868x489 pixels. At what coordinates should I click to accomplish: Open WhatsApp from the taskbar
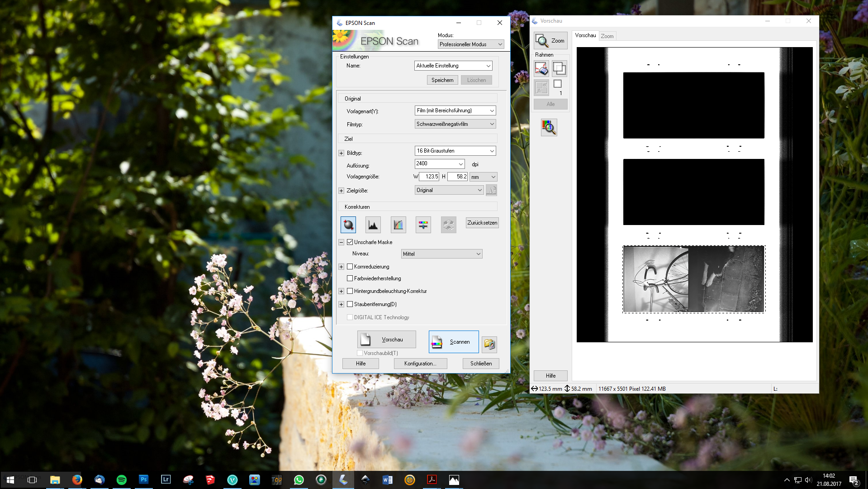pos(299,479)
